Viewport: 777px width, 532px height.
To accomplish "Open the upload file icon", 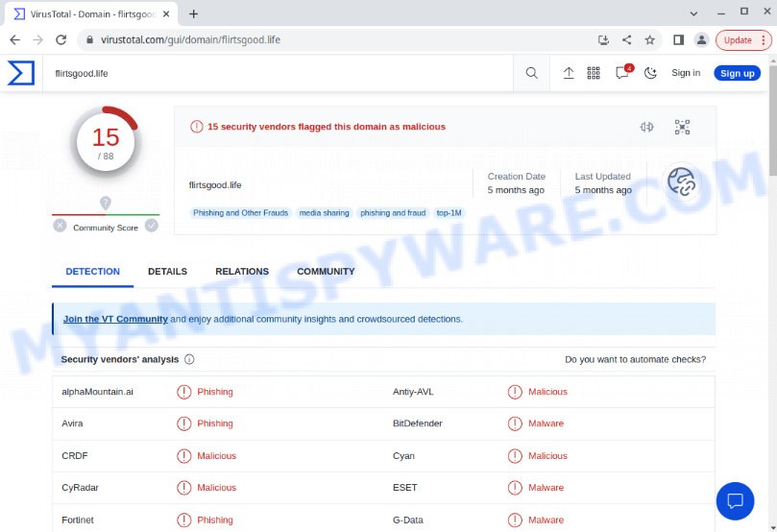I will point(569,73).
